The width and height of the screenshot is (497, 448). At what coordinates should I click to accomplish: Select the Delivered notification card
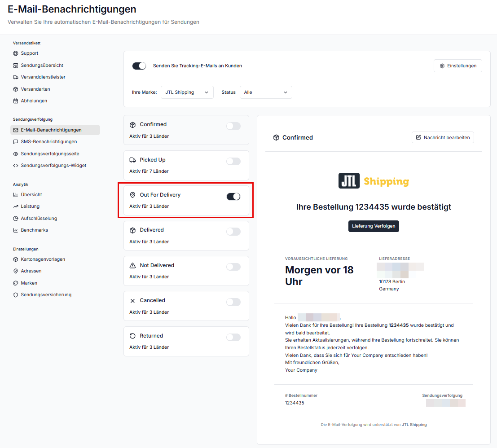tap(186, 236)
